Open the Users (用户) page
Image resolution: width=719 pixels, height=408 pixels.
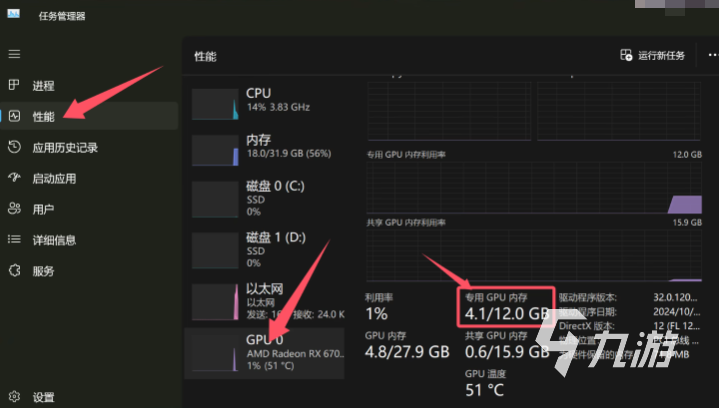click(x=89, y=209)
